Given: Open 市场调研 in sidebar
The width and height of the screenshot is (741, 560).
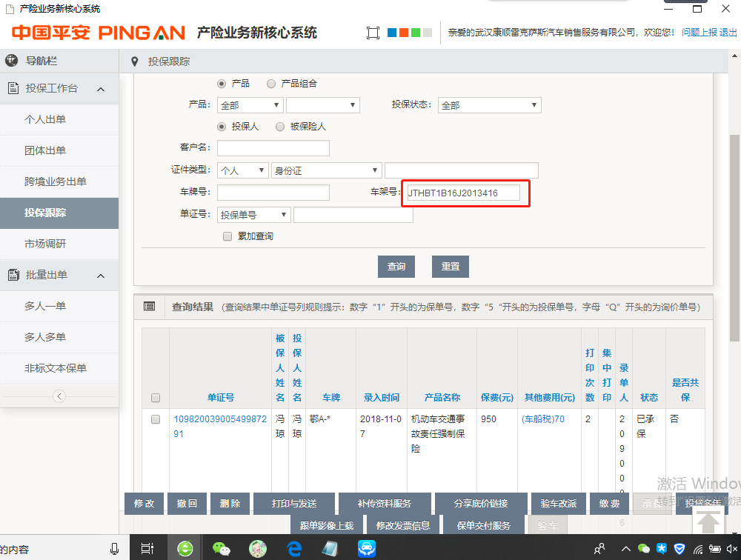Looking at the screenshot, I should (x=59, y=244).
